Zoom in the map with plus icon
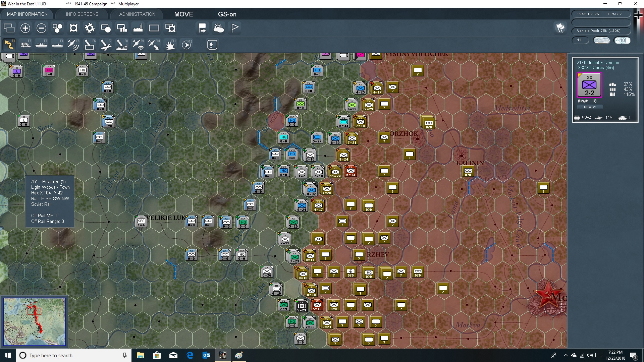644x362 pixels. tap(25, 28)
